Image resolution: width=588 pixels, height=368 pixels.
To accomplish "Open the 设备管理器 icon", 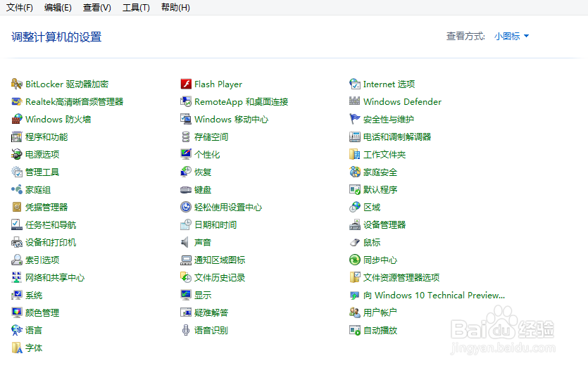I will click(355, 225).
